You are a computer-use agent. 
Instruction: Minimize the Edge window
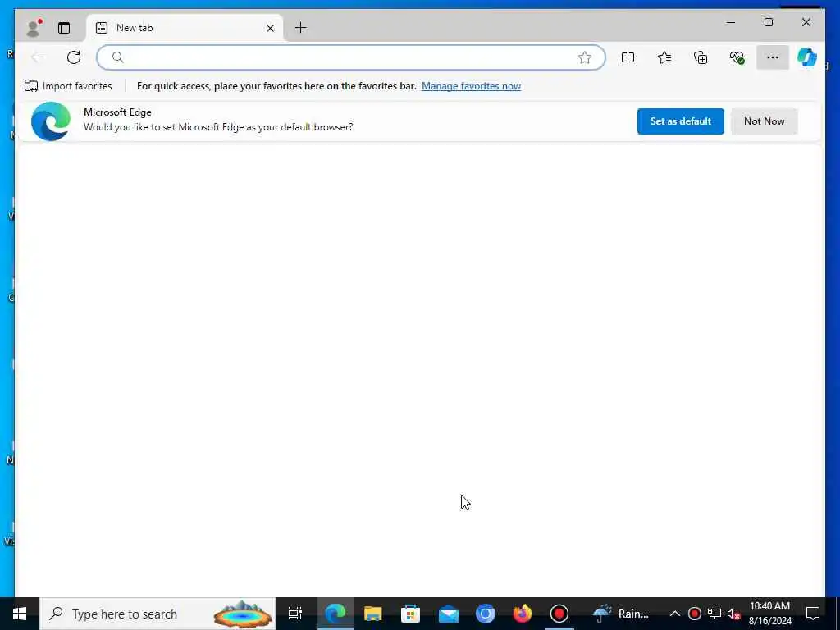[731, 22]
